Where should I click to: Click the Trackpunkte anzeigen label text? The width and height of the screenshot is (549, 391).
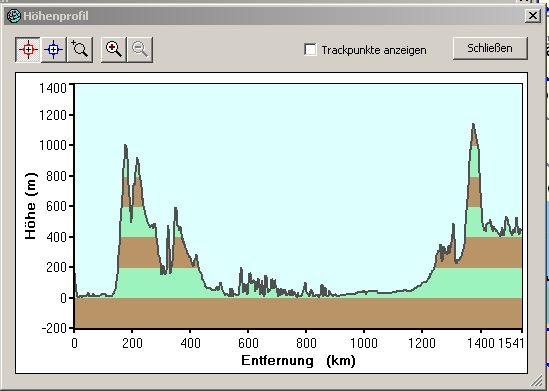(374, 50)
